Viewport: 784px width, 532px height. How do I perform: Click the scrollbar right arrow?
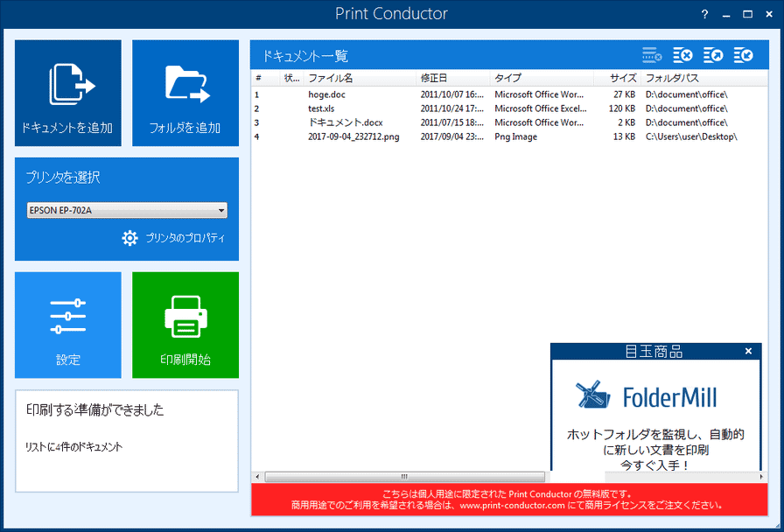[x=761, y=477]
